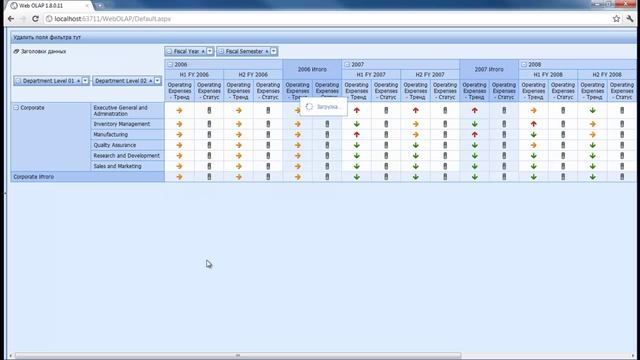
Task: Bookmark this page with the star icon
Action: point(616,19)
